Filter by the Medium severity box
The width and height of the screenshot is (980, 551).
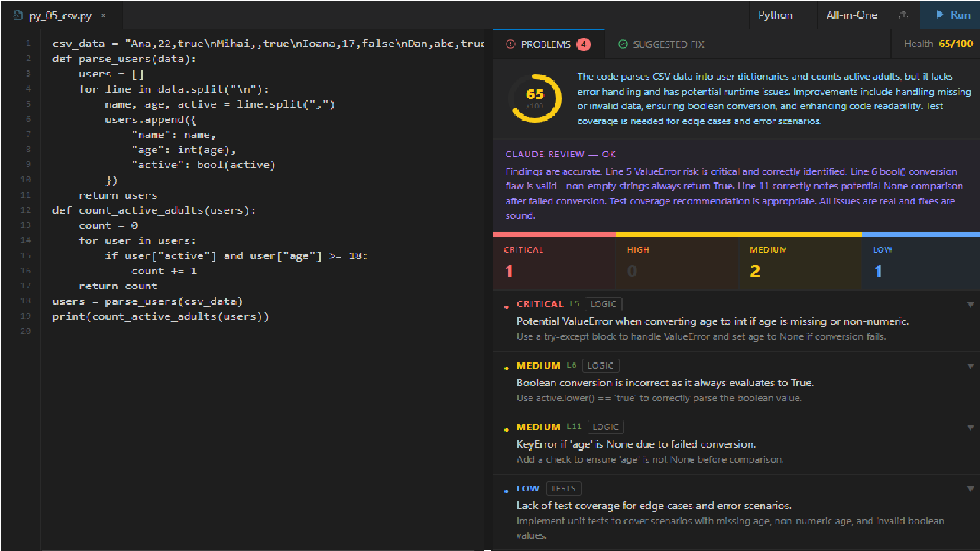[800, 262]
